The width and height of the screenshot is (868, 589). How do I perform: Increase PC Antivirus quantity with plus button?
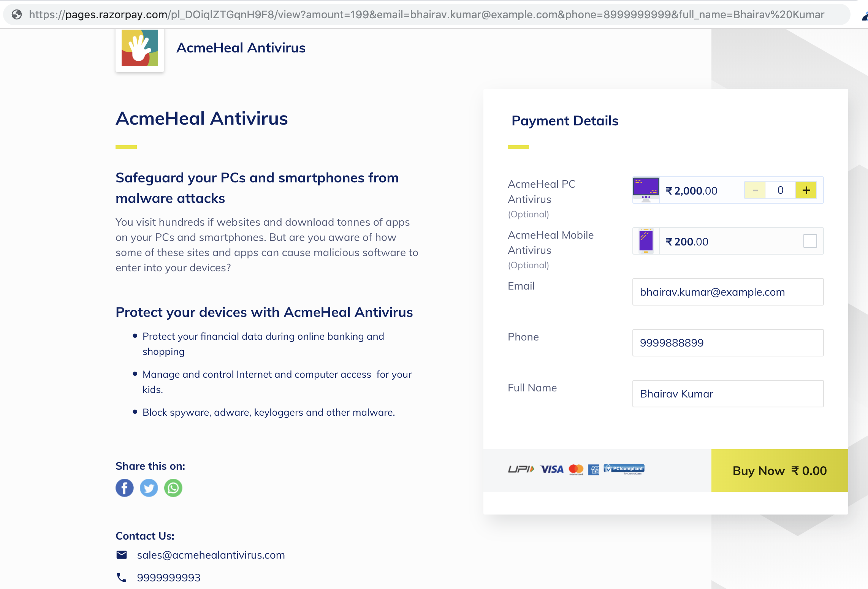click(x=806, y=190)
